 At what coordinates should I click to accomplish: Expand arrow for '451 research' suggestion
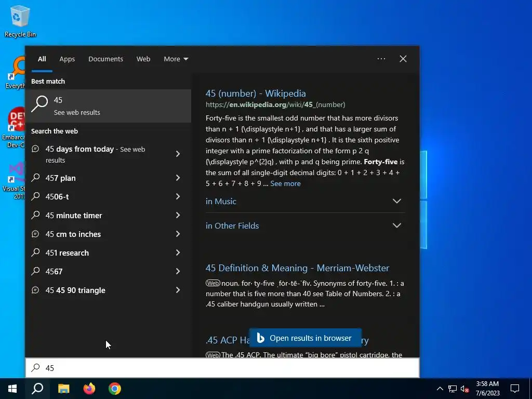(178, 252)
